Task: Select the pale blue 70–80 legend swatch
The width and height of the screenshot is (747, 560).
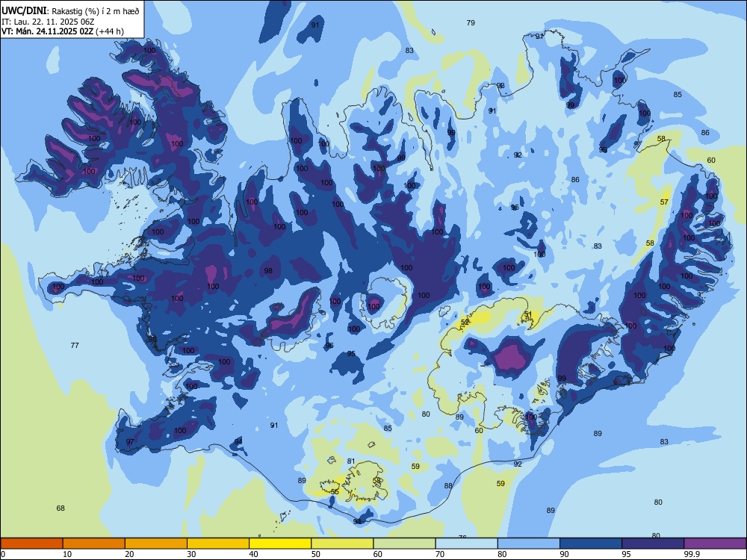Action: [x=466, y=544]
